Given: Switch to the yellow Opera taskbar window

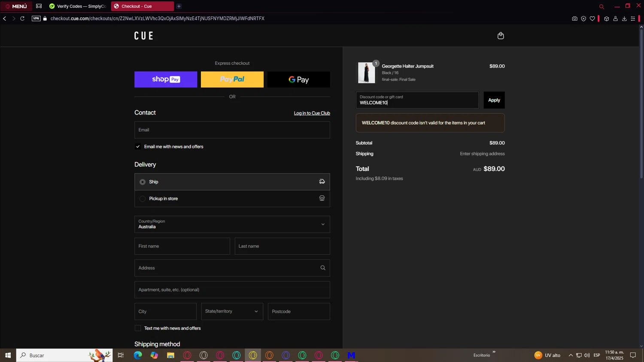Looking at the screenshot, I should coord(253,355).
